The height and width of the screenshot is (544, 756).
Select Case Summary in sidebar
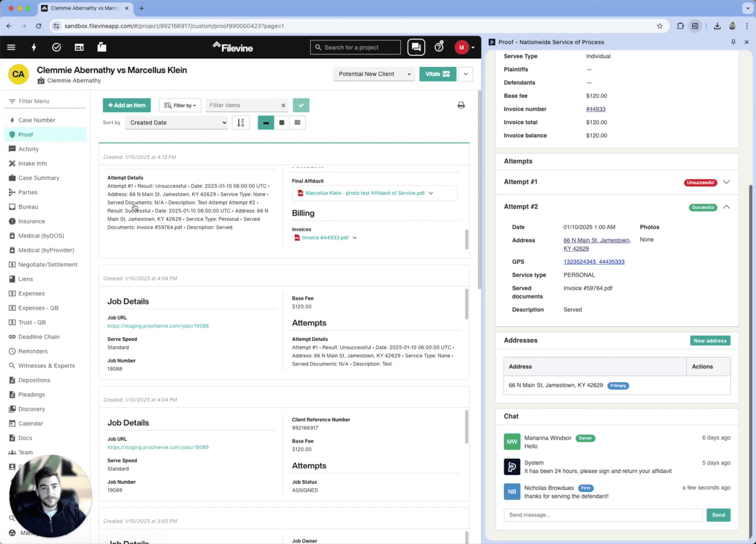click(39, 178)
